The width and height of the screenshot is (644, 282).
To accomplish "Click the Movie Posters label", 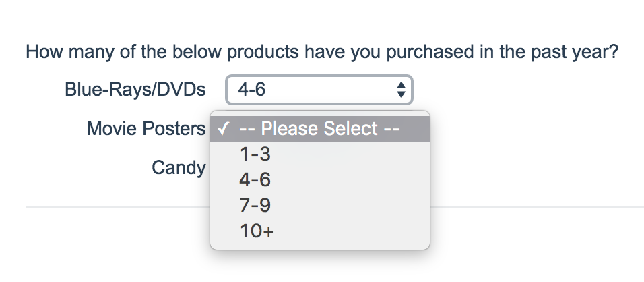I will (x=146, y=128).
